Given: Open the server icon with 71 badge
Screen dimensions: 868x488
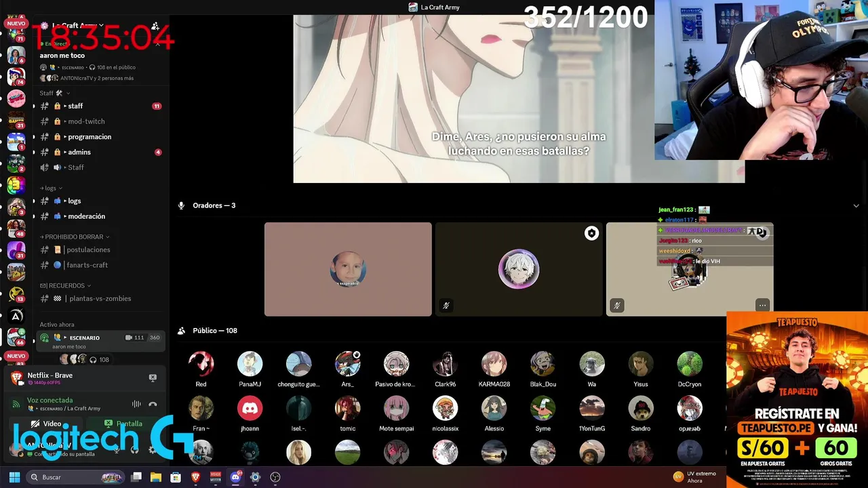Looking at the screenshot, I should coord(16,34).
